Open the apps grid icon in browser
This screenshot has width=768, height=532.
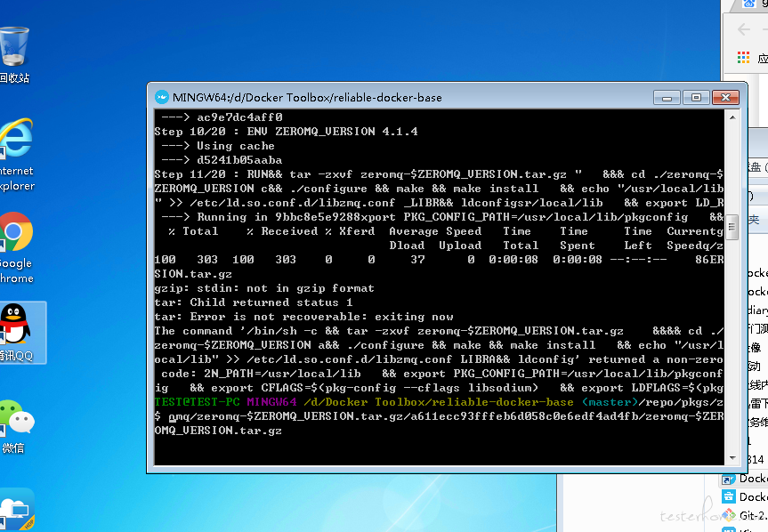pyautogui.click(x=743, y=58)
